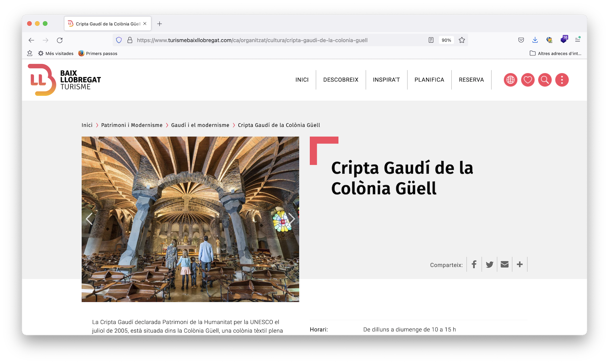Go to the RESERVA section
Screen dimensions: 609x364
tap(471, 80)
